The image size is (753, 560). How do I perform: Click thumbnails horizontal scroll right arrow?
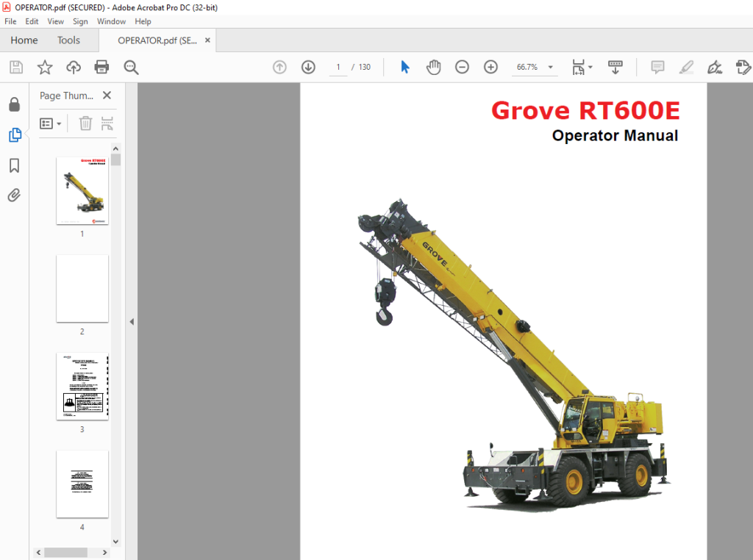(104, 553)
